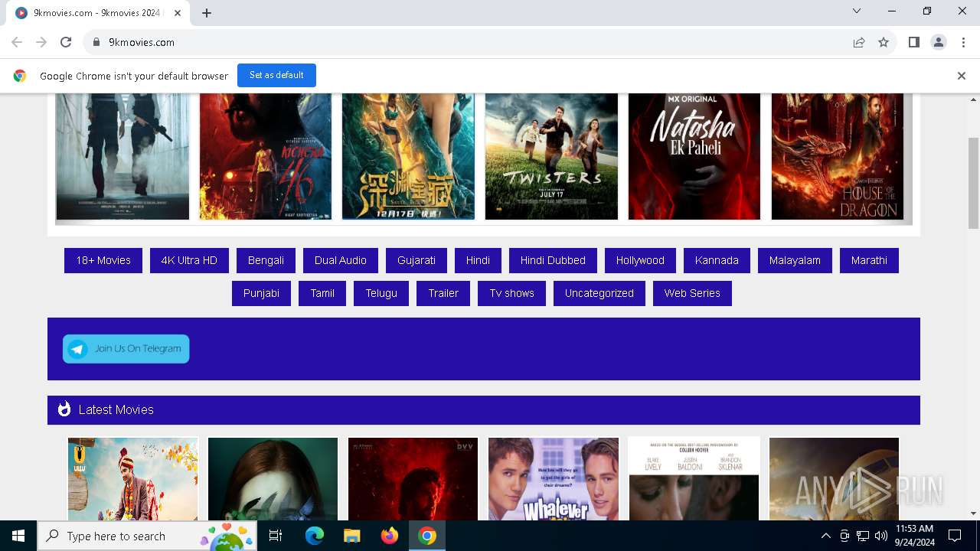Click the Windows taskbar search box
This screenshot has width=980, height=551.
149,536
